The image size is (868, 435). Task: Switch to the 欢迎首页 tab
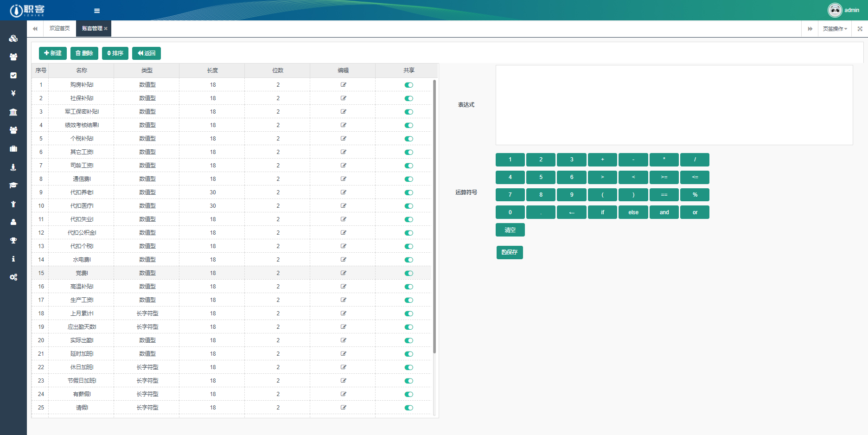pos(60,29)
